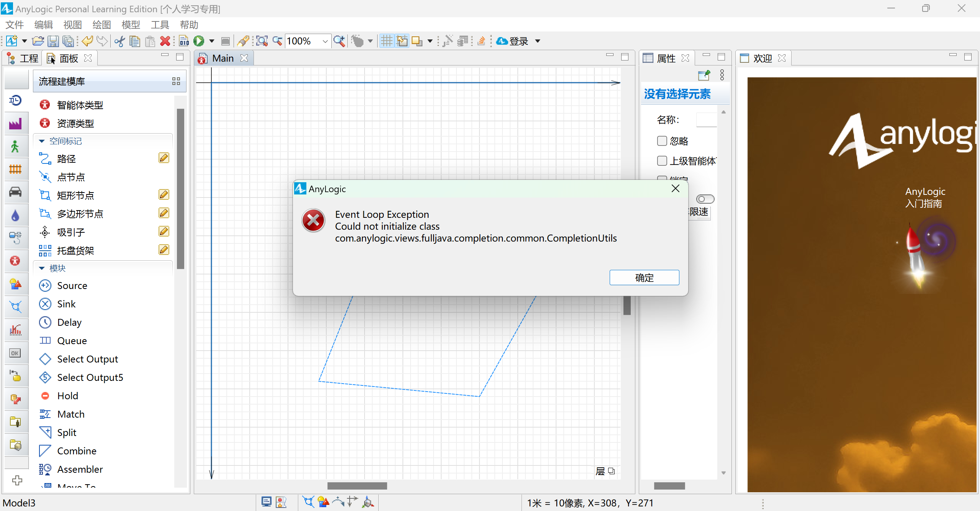This screenshot has height=511, width=980.
Task: Toggle the switch above 限速
Action: (x=705, y=199)
